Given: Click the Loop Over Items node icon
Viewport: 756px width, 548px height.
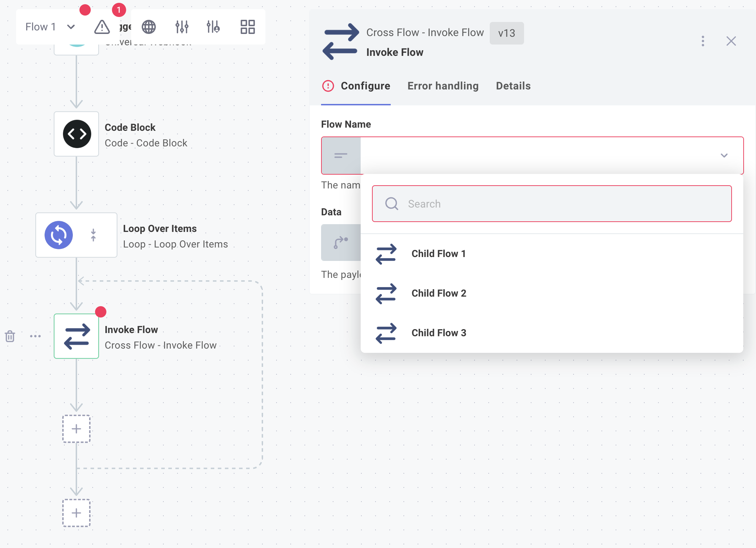Looking at the screenshot, I should coord(59,235).
